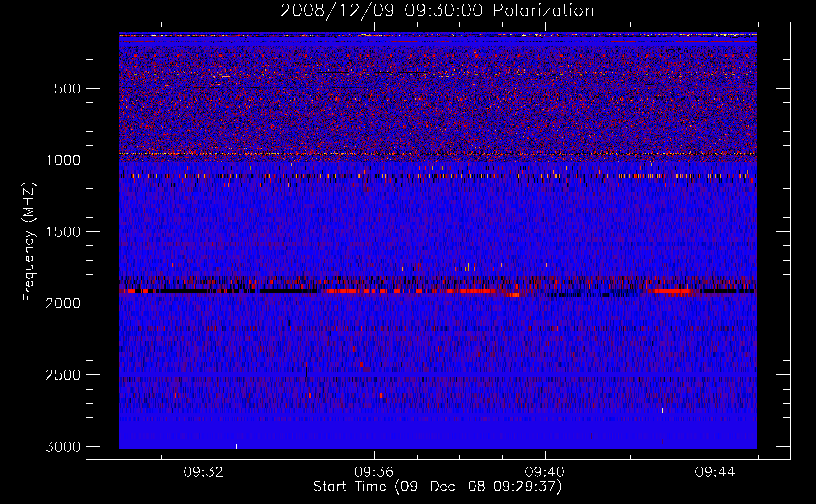Select the 2000 frequency tick label
Screen dimensions: 816x504
coord(63,303)
